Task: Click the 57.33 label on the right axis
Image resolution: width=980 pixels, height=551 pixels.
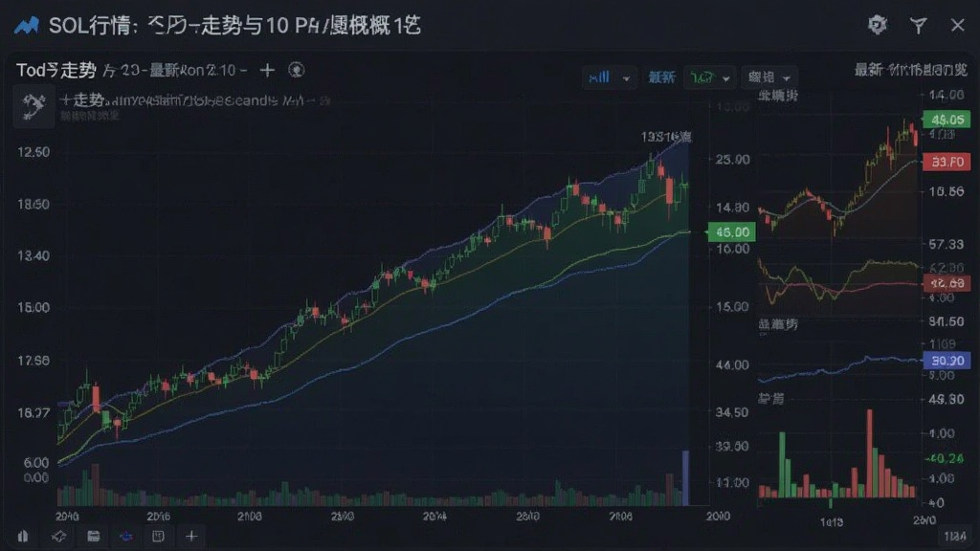Action: coord(946,244)
